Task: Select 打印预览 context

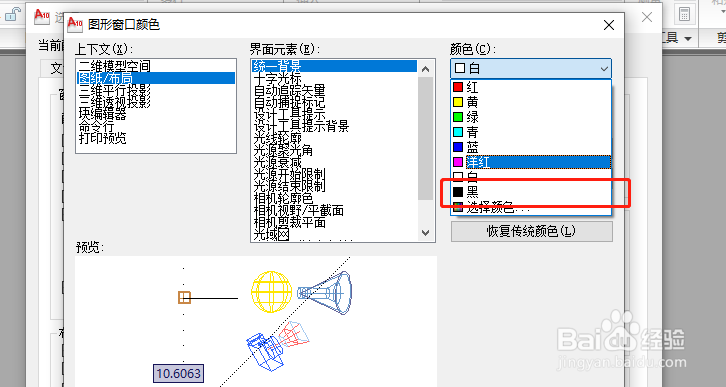Action: (x=156, y=138)
